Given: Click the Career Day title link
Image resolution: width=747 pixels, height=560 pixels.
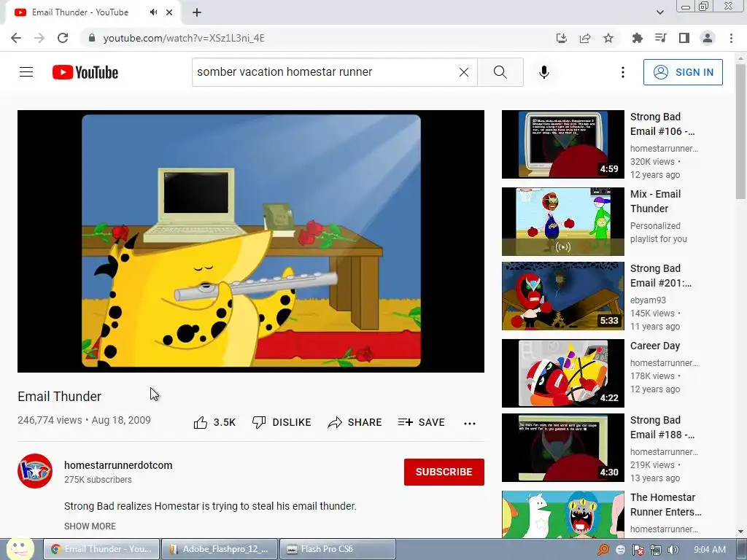Looking at the screenshot, I should point(654,346).
